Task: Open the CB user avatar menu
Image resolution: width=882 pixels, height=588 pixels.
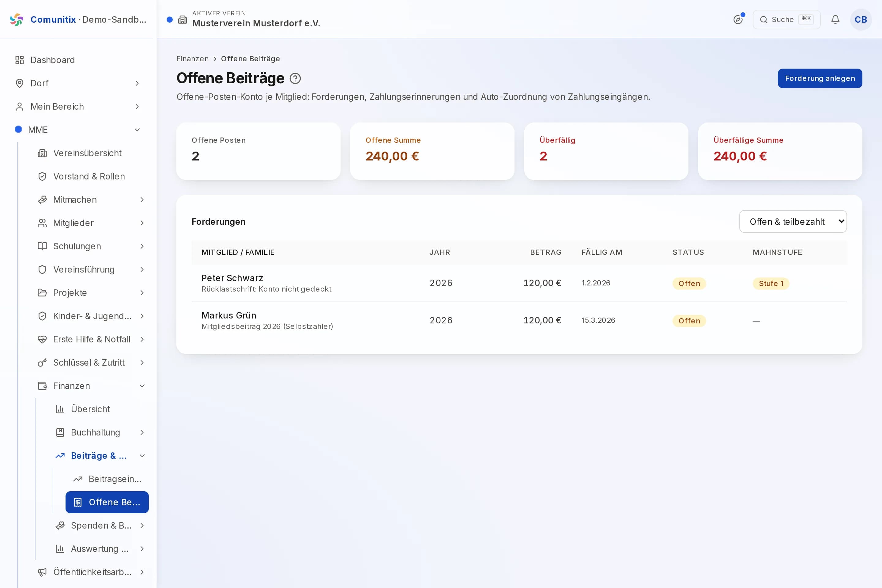Action: click(861, 20)
